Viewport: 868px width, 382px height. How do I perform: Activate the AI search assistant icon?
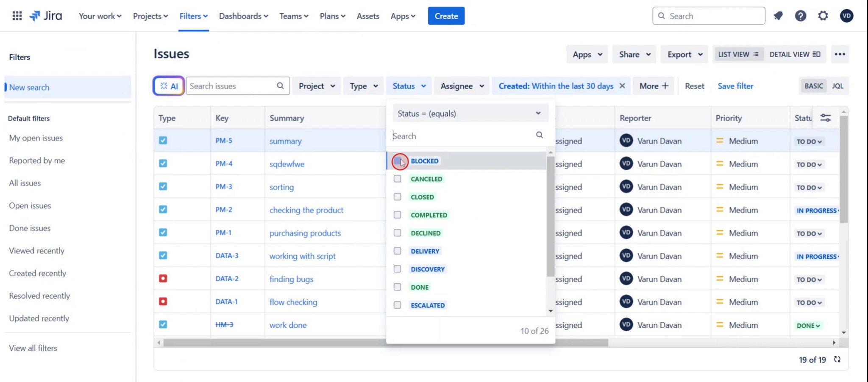pos(168,86)
